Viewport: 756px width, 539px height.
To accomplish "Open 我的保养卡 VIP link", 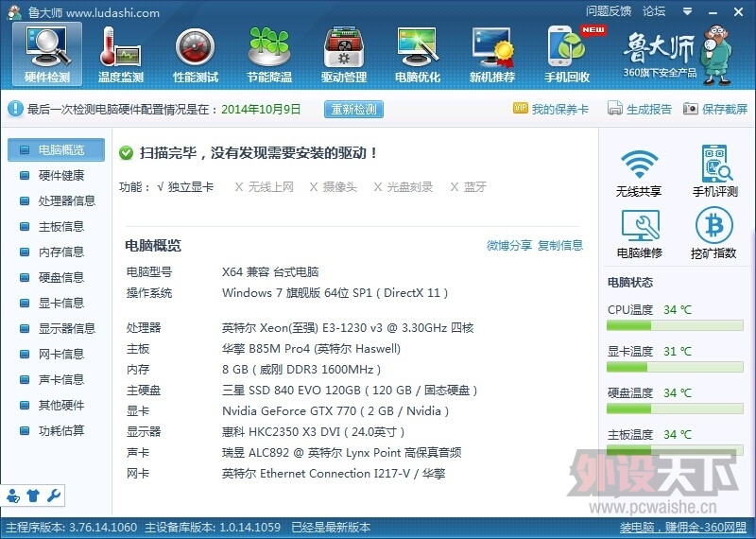I will tap(551, 109).
